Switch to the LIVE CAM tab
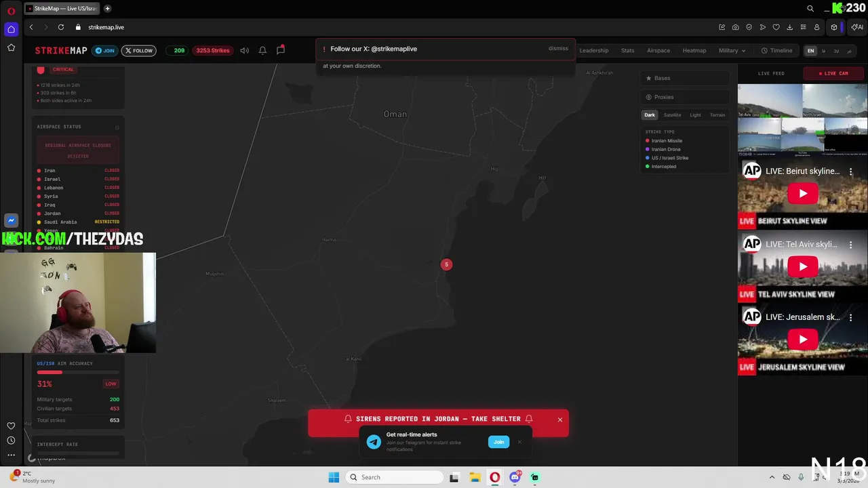This screenshot has width=868, height=488. 834,73
